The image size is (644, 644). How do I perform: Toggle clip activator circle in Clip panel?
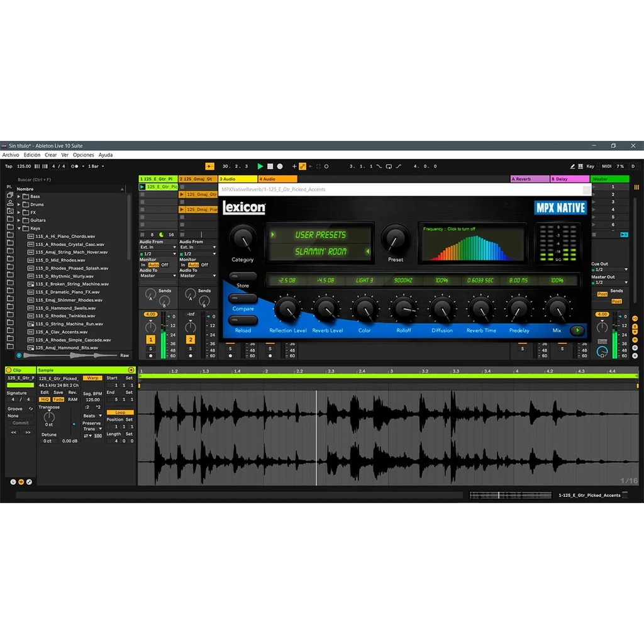pyautogui.click(x=9, y=370)
